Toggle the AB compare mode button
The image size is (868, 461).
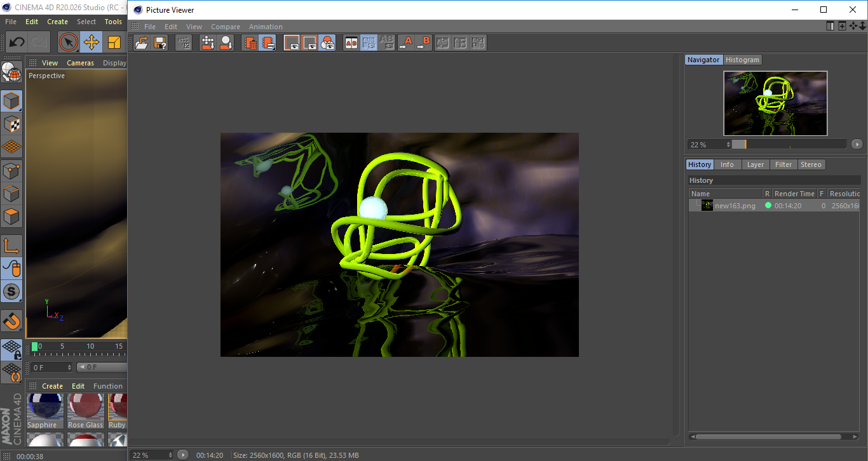(x=351, y=43)
